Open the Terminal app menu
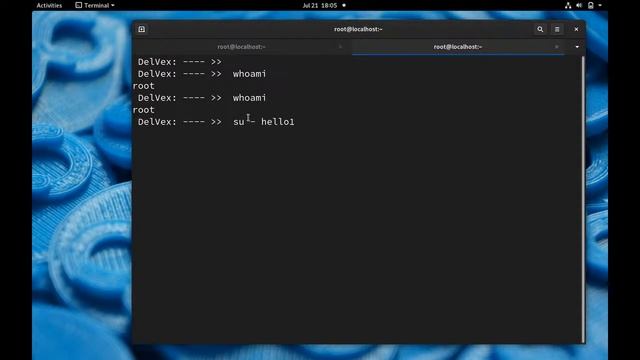This screenshot has width=640, height=360. click(x=95, y=5)
